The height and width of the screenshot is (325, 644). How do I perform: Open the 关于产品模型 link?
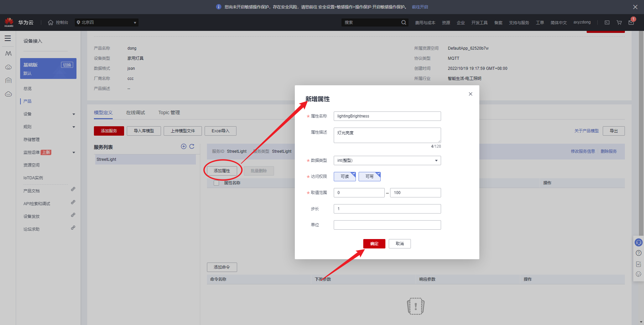pyautogui.click(x=586, y=131)
